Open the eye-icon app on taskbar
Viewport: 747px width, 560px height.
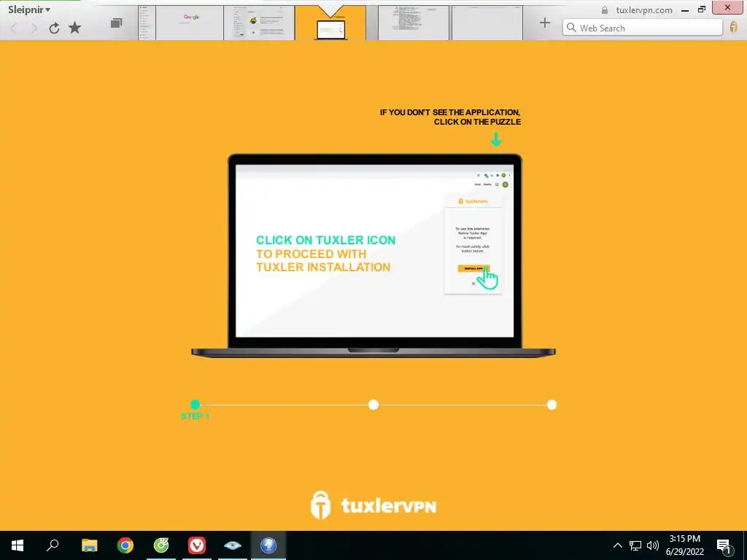click(x=233, y=545)
